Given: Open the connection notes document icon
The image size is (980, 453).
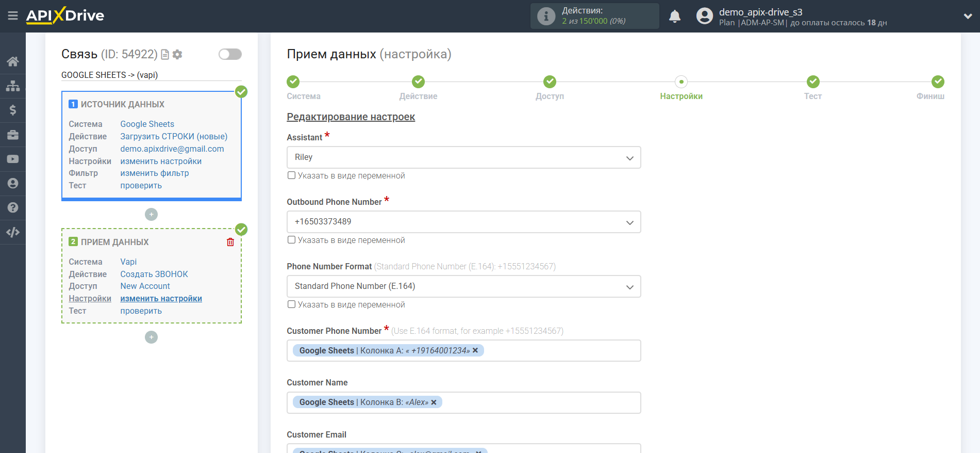Looking at the screenshot, I should 165,54.
